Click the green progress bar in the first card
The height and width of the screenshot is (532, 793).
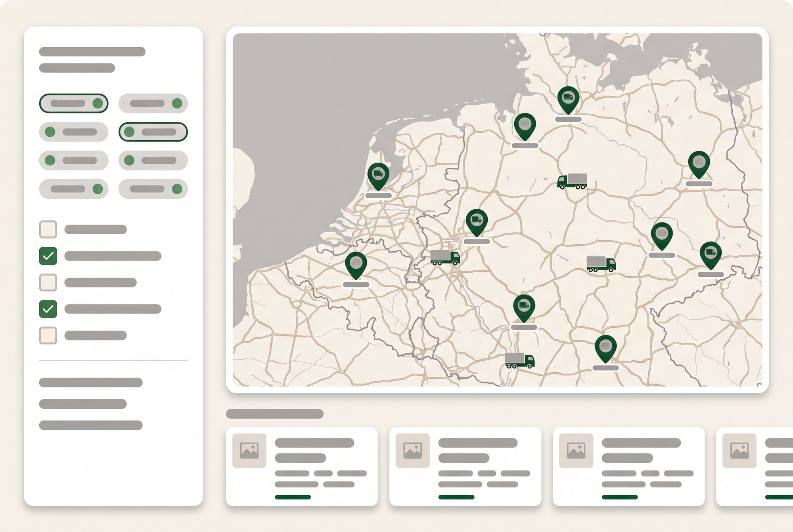click(x=293, y=497)
